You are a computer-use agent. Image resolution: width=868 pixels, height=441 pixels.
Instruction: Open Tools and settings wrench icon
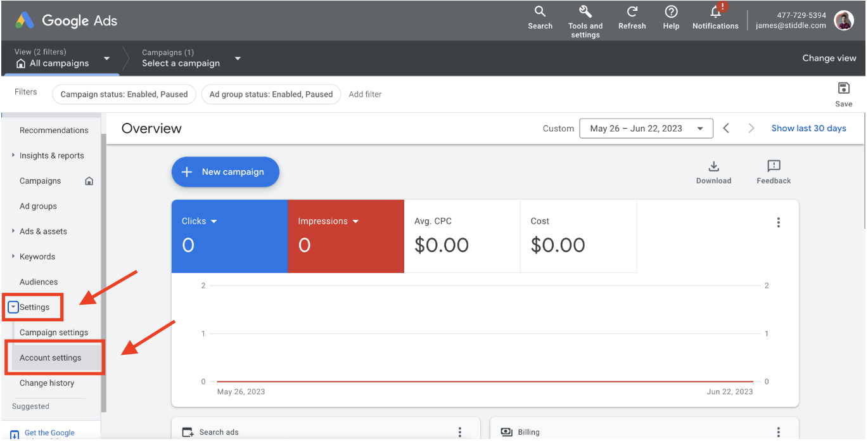585,11
